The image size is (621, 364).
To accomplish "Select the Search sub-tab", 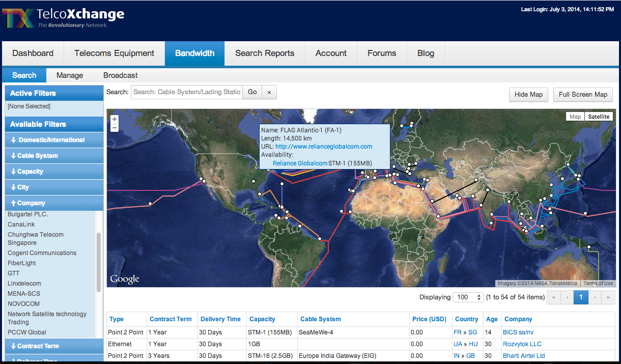I will point(24,75).
